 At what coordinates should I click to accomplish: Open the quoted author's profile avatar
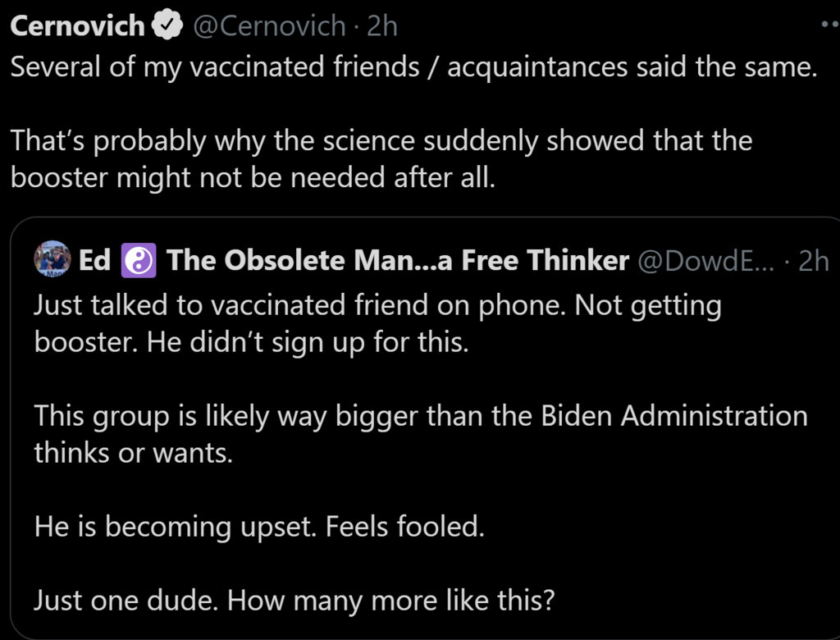coord(52,259)
